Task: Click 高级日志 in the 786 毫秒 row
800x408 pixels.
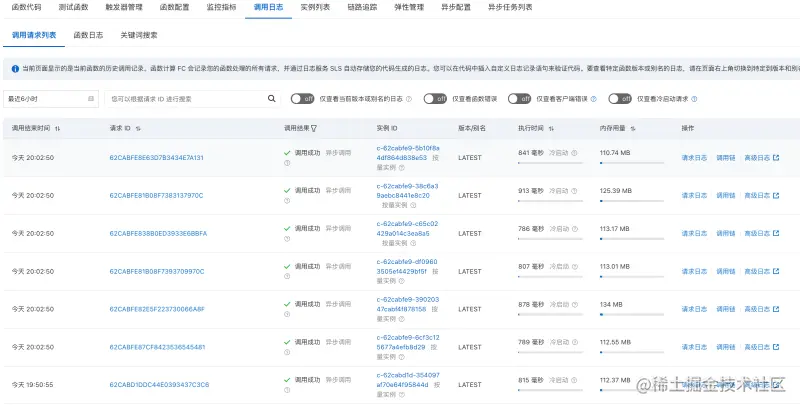Action: click(x=757, y=233)
